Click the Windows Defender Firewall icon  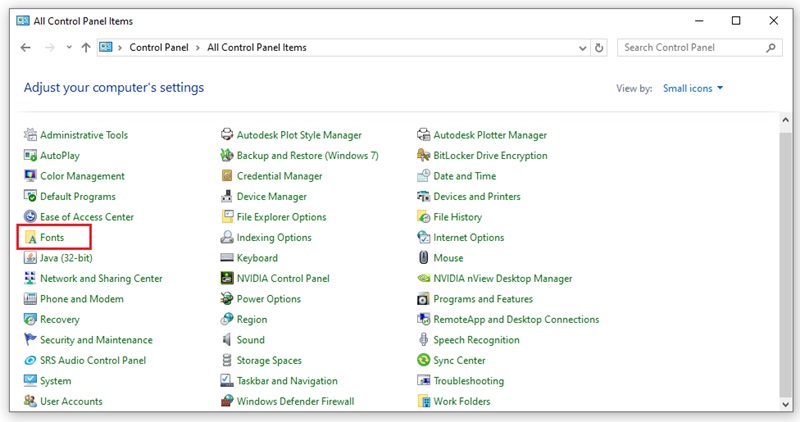point(227,401)
